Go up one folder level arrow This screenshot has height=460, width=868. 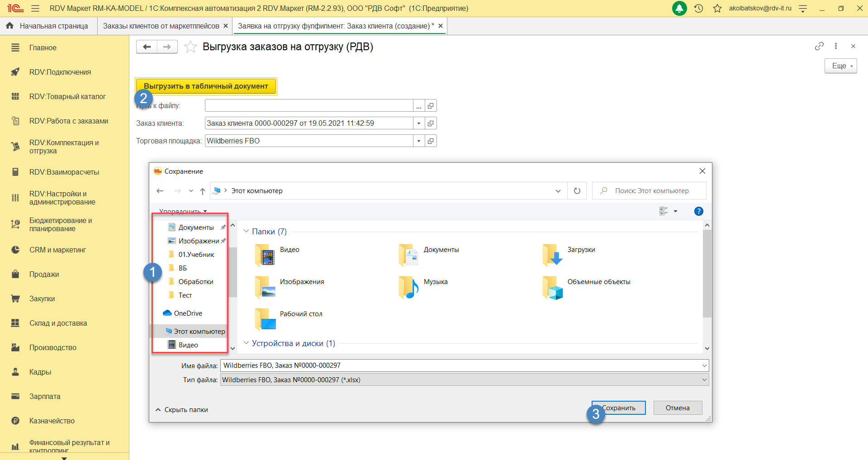[203, 191]
